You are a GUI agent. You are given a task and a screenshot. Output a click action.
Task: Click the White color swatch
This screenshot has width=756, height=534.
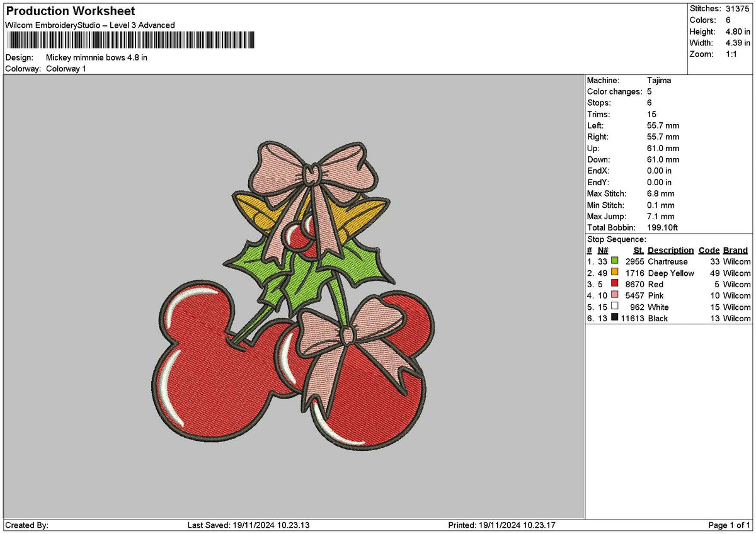pyautogui.click(x=613, y=307)
